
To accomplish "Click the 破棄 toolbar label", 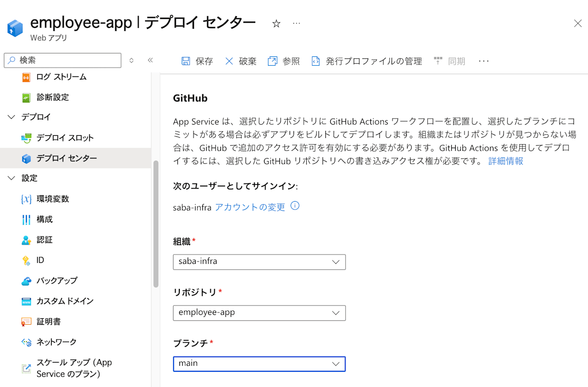I will click(248, 61).
